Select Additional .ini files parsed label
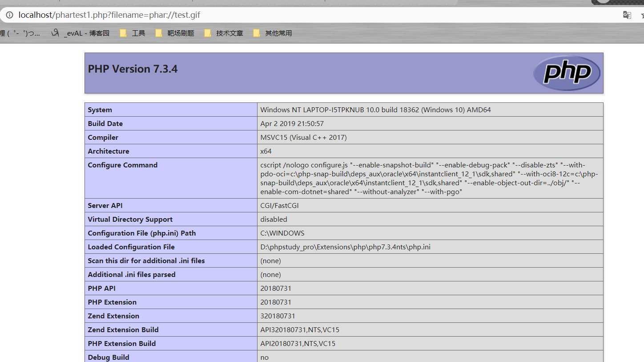The image size is (644, 362). pyautogui.click(x=132, y=275)
